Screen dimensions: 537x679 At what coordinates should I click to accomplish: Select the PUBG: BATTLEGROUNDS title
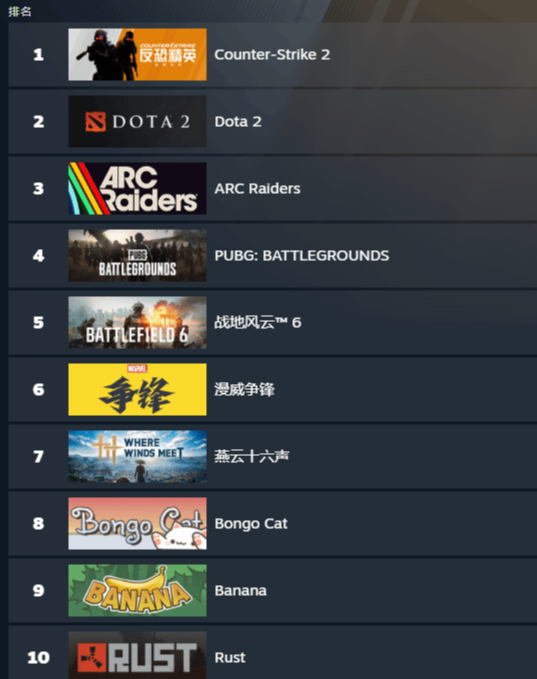click(302, 255)
